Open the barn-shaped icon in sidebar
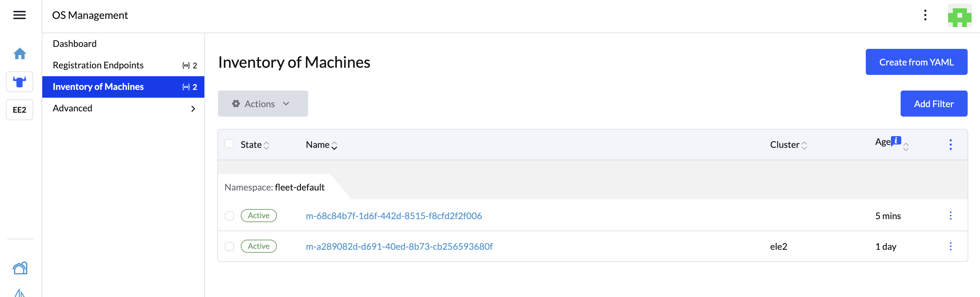Viewport: 980px width, 297px height. (20, 268)
